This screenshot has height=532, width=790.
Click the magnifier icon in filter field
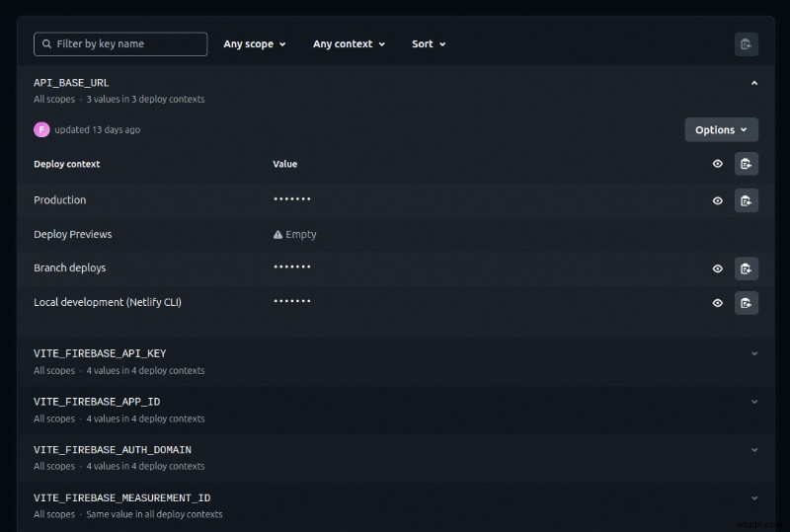(46, 43)
